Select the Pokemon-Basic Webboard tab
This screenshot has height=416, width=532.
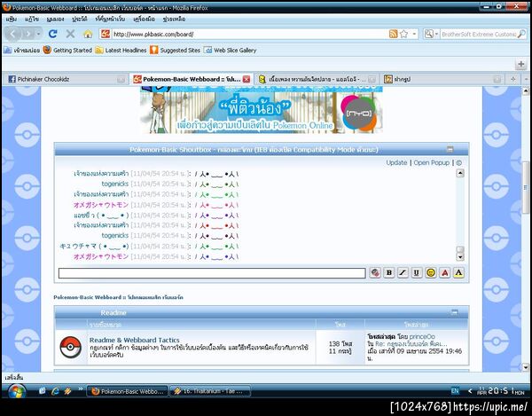pos(191,79)
